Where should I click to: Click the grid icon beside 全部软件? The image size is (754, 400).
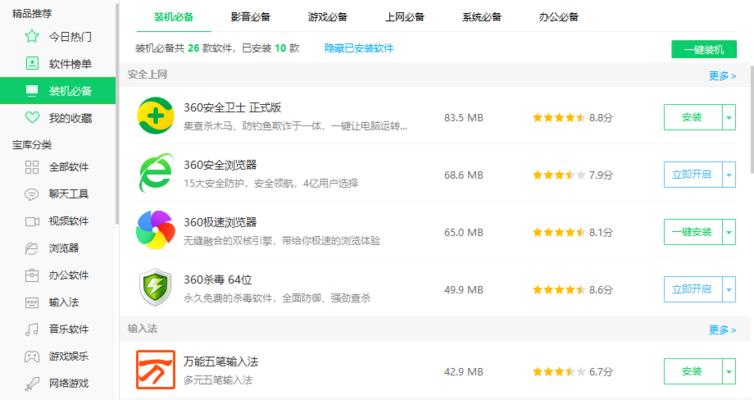pyautogui.click(x=32, y=167)
